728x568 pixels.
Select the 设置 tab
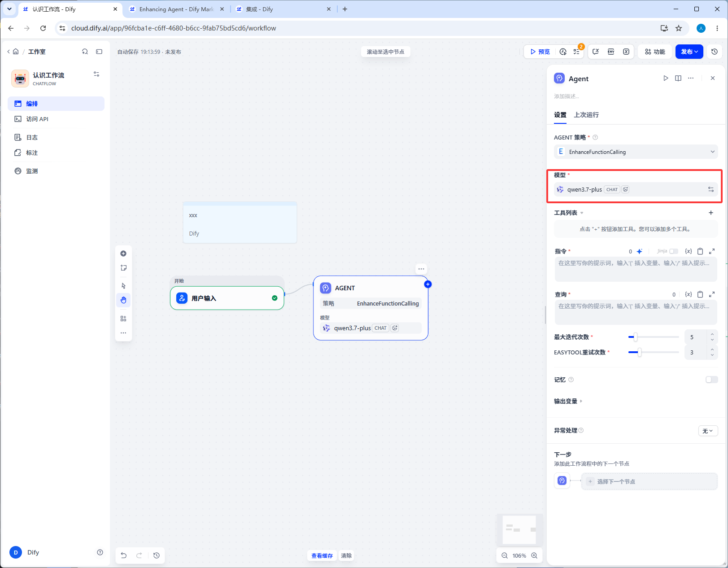tap(560, 115)
